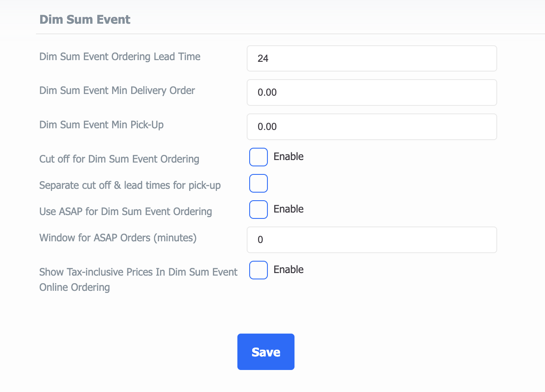This screenshot has width=545, height=392.
Task: Tick the Show Tax-inclusive Prices checkbox
Action: pos(259,270)
